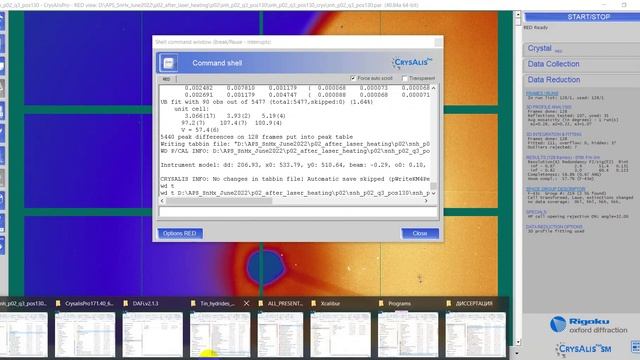This screenshot has width=640, height=360.
Task: Open the SPECIALS link
Action: pos(536,212)
